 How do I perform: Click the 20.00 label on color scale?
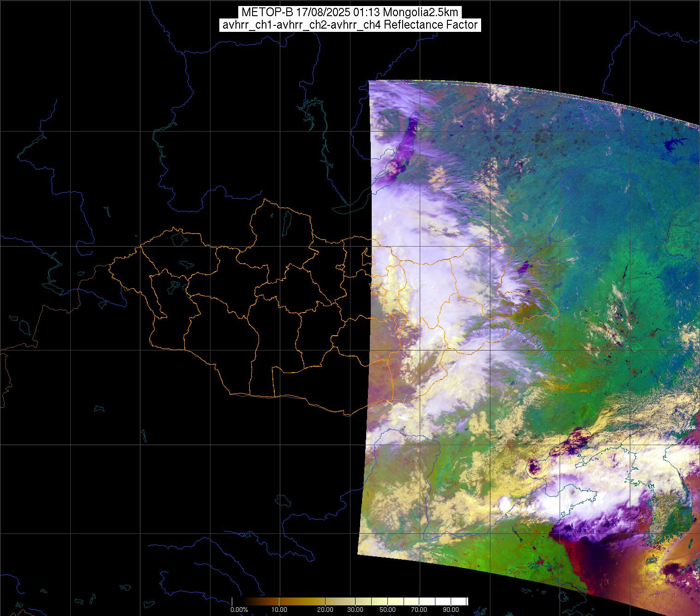pyautogui.click(x=325, y=610)
